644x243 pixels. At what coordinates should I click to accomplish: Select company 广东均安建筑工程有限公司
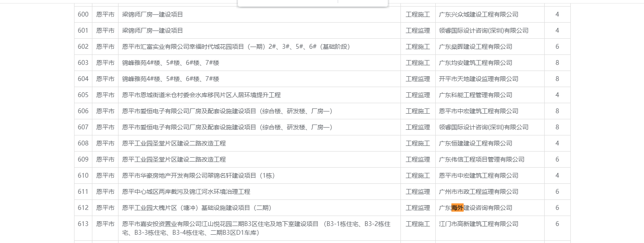coord(475,63)
